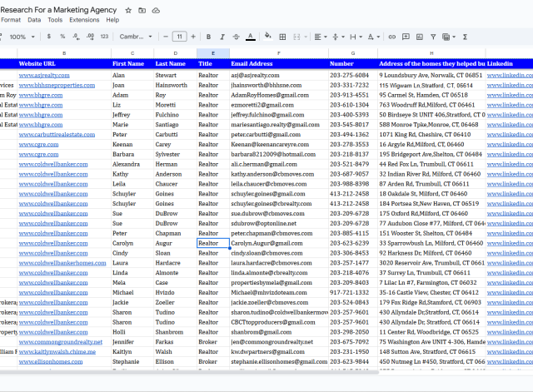Image resolution: width=533 pixels, height=392 pixels.
Task: Open the zoom 100% dropdown
Action: [22, 37]
